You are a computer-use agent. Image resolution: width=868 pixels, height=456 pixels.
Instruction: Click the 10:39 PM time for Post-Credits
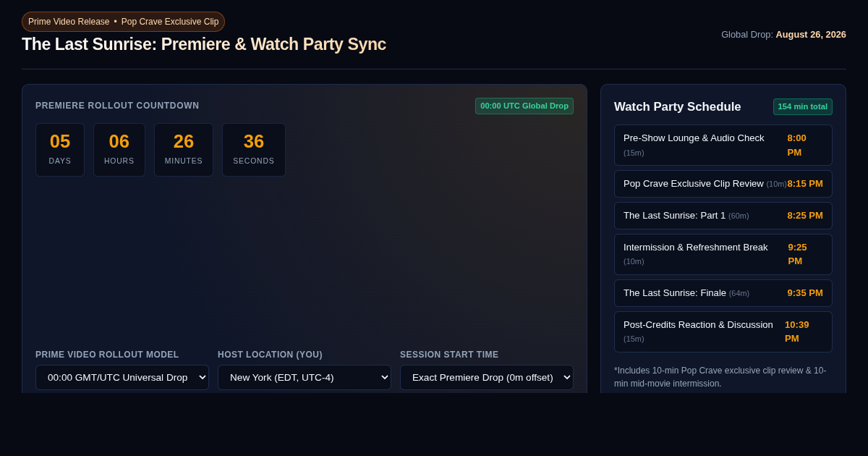(x=797, y=332)
